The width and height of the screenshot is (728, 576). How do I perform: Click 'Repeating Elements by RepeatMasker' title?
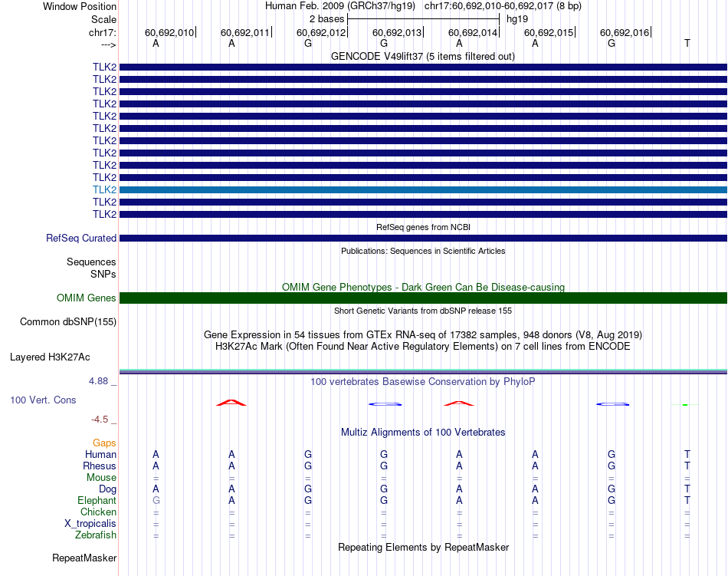pos(423,547)
